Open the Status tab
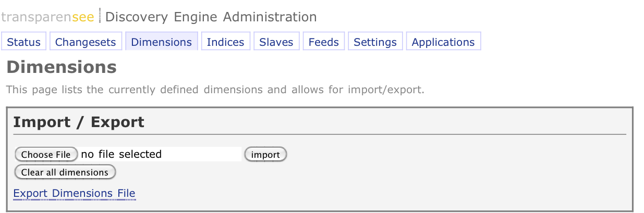 (24, 42)
